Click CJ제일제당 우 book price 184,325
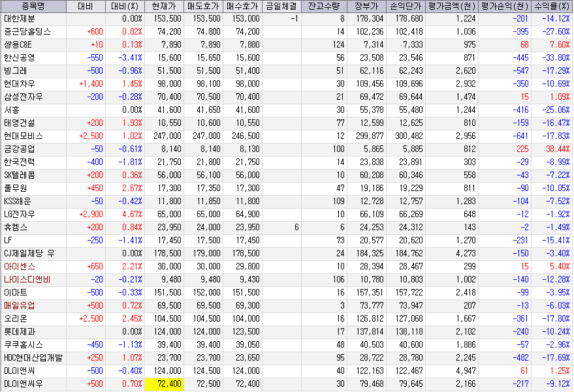 click(x=370, y=254)
